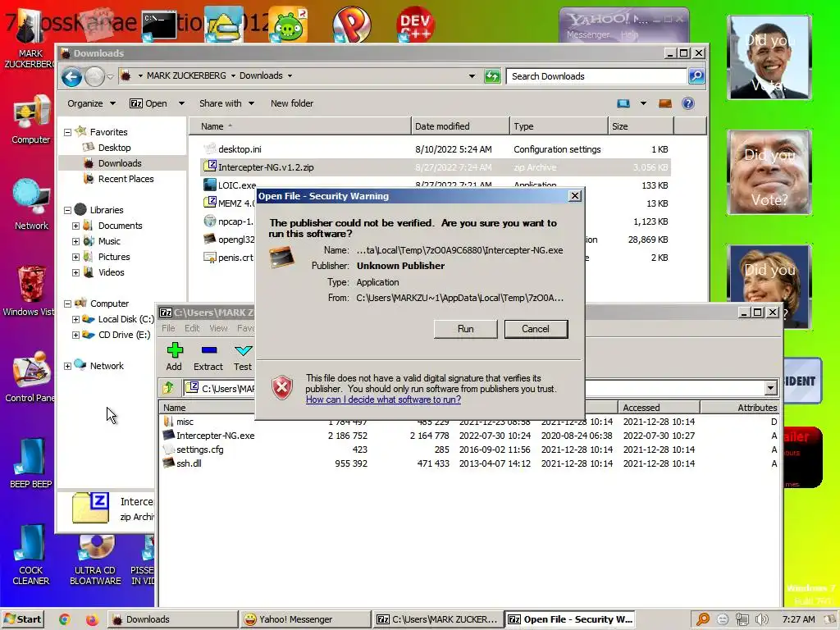Select the misc folder in 7-Zip

click(x=185, y=422)
